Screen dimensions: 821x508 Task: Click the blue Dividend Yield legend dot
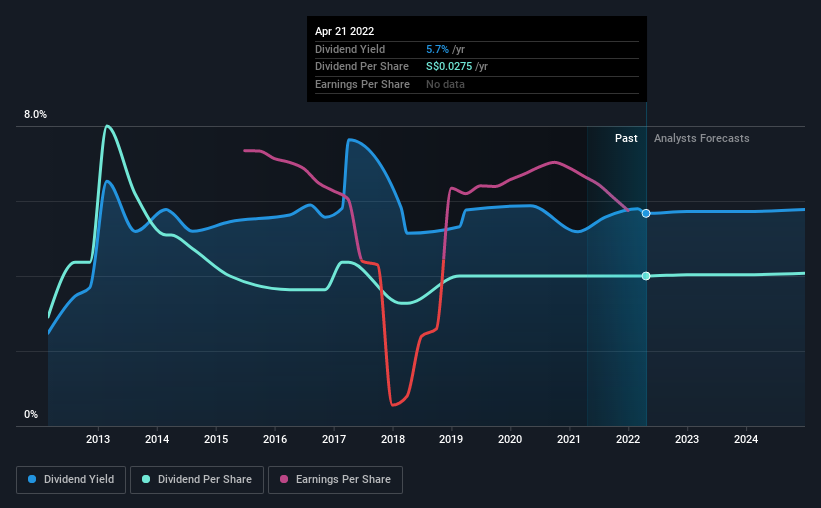[32, 479]
